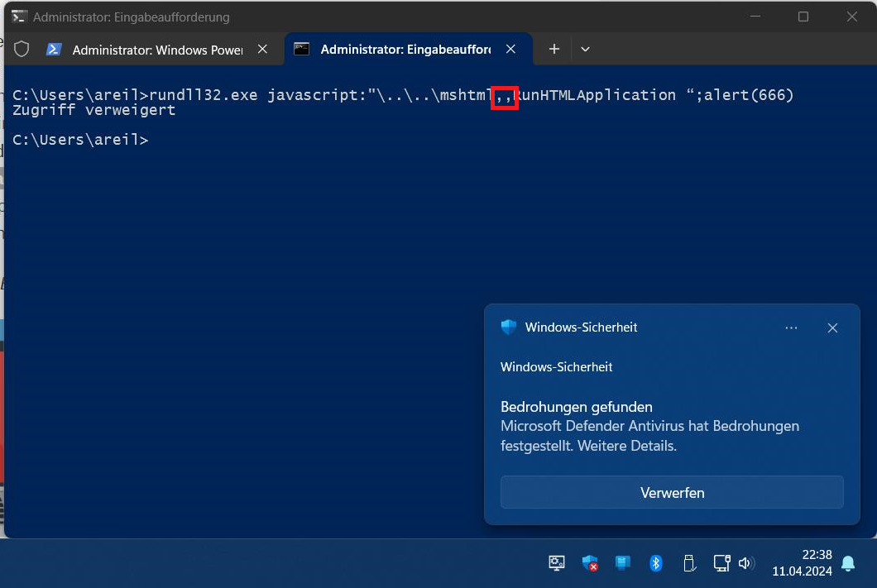Image resolution: width=877 pixels, height=588 pixels.
Task: Switch to Administrator: Windows PowerShell tab
Action: pos(158,50)
